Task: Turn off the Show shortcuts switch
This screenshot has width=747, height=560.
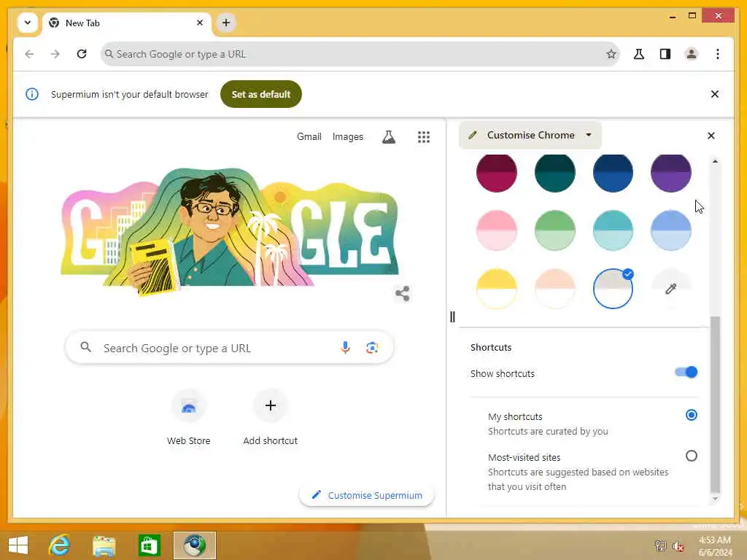Action: pyautogui.click(x=686, y=373)
